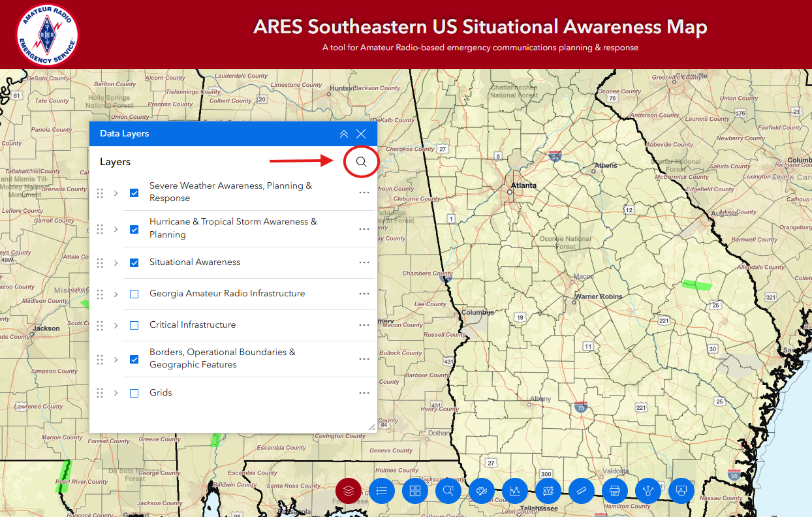Click drag handle for Borders, Operational Boundaries layer
This screenshot has width=812, height=517.
point(100,359)
